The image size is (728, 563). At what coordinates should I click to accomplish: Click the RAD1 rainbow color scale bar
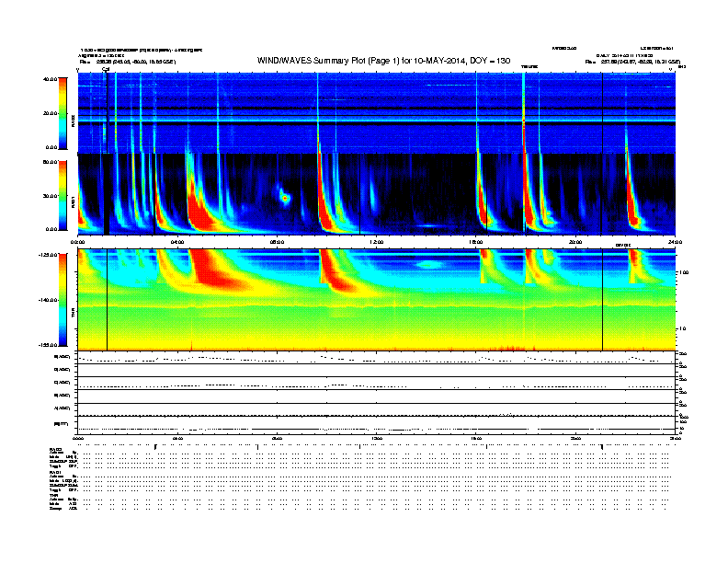tap(63, 196)
